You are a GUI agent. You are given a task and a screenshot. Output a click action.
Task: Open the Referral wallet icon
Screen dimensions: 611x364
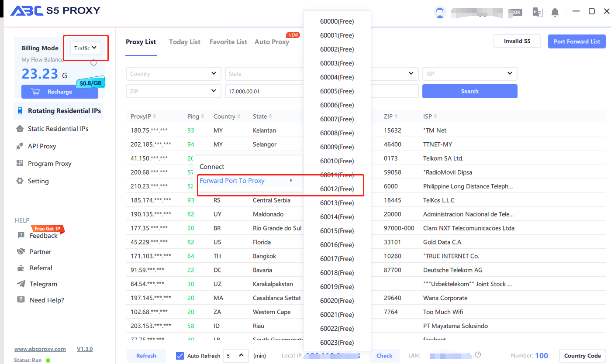(x=21, y=268)
